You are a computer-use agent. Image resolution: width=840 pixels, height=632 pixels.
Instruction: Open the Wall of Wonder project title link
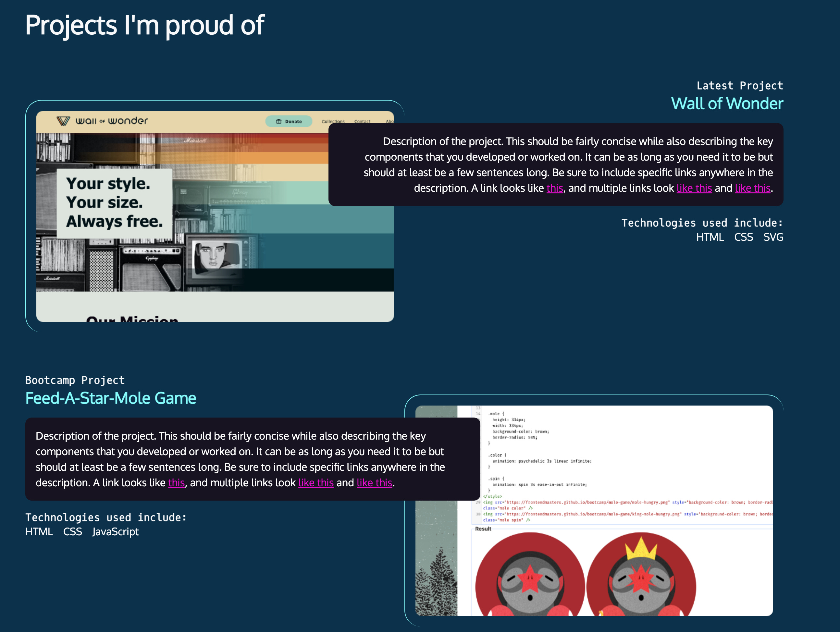point(727,103)
